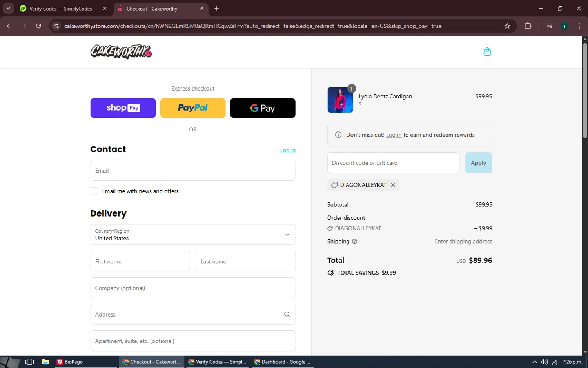
Task: Click the First name field
Action: coord(140,261)
